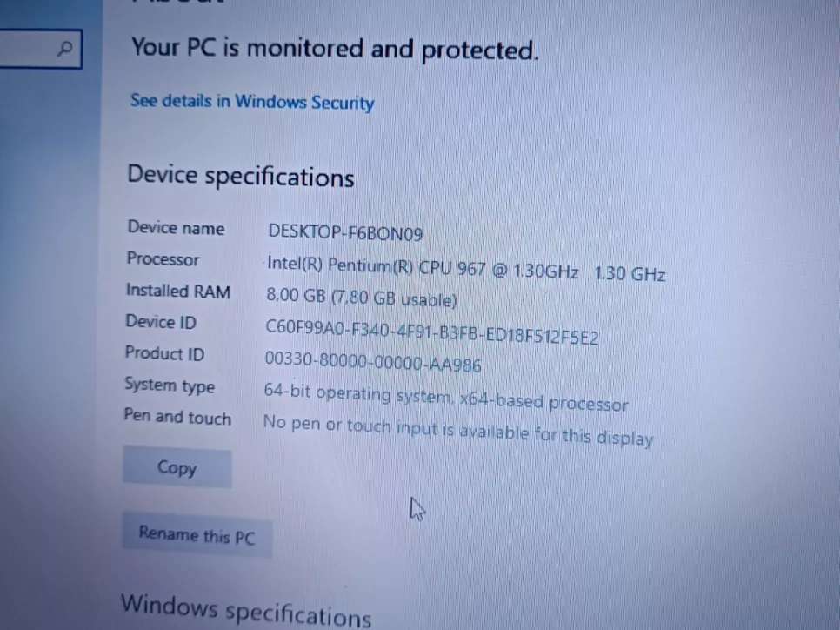
Task: Click the Device name label
Action: (x=176, y=228)
